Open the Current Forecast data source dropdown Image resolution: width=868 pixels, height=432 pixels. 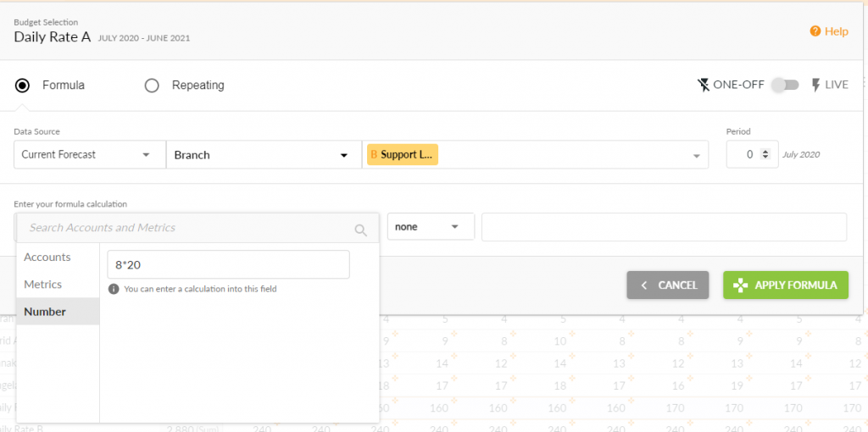(90, 154)
